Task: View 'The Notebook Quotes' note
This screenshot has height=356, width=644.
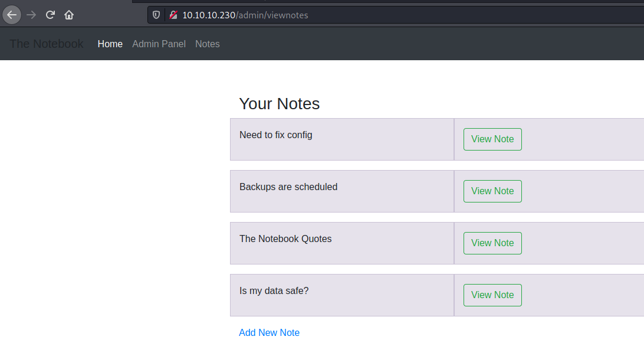Action: coord(492,243)
